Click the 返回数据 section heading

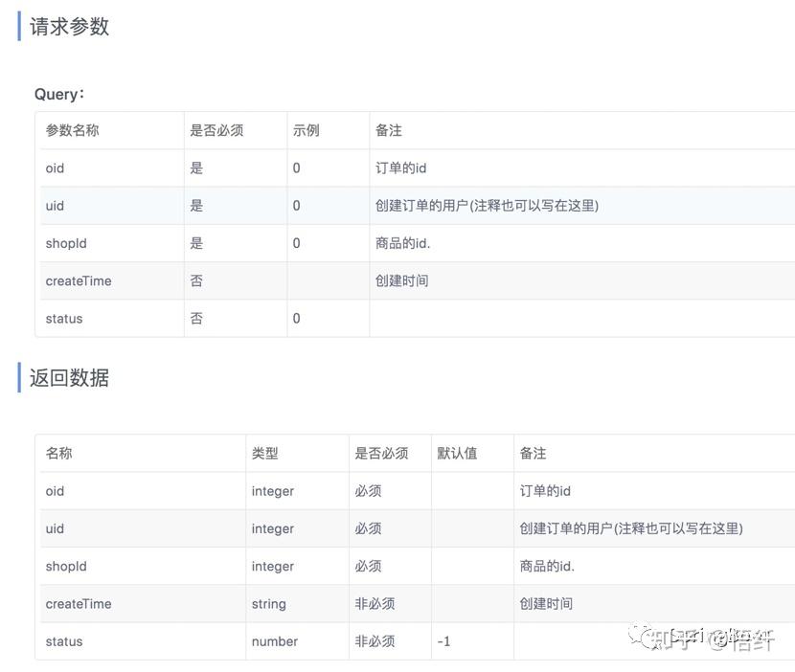(69, 378)
